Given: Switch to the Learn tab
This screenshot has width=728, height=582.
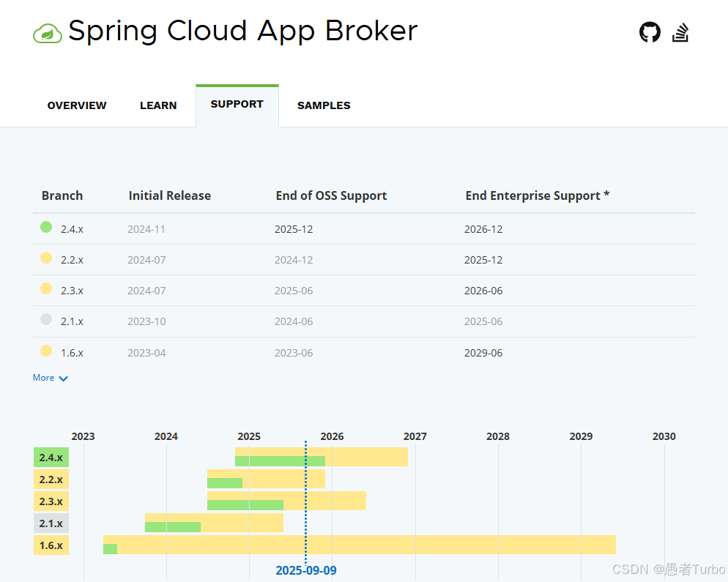Looking at the screenshot, I should pyautogui.click(x=158, y=105).
